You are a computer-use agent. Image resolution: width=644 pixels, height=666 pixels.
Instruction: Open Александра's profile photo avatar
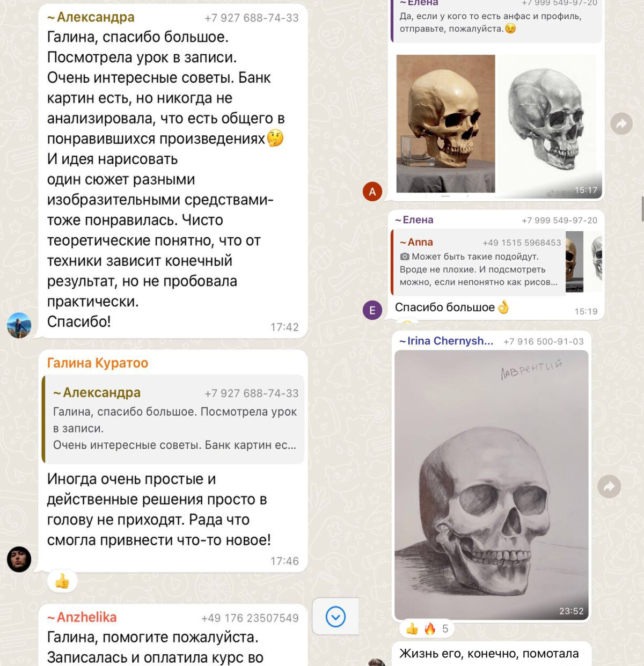coord(19,325)
